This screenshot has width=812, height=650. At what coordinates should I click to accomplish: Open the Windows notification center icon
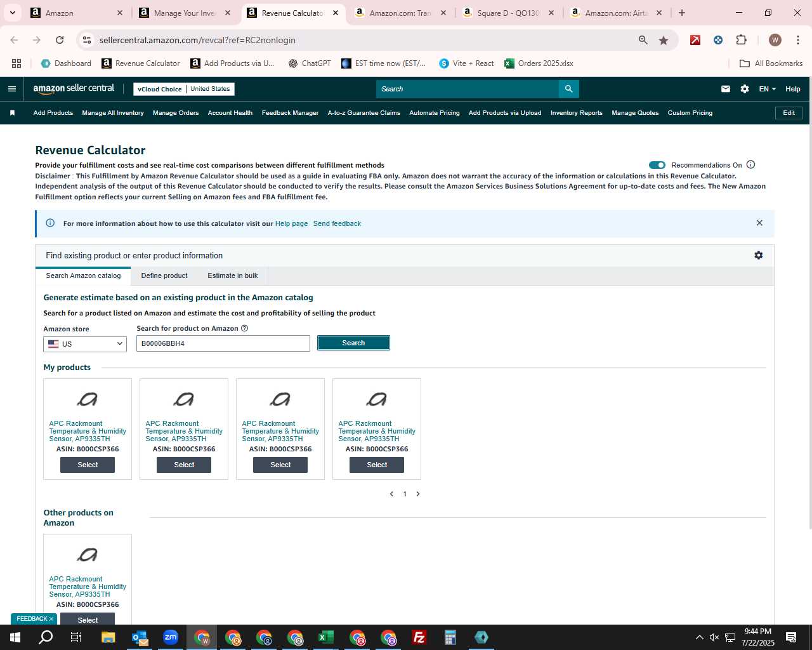pos(791,637)
